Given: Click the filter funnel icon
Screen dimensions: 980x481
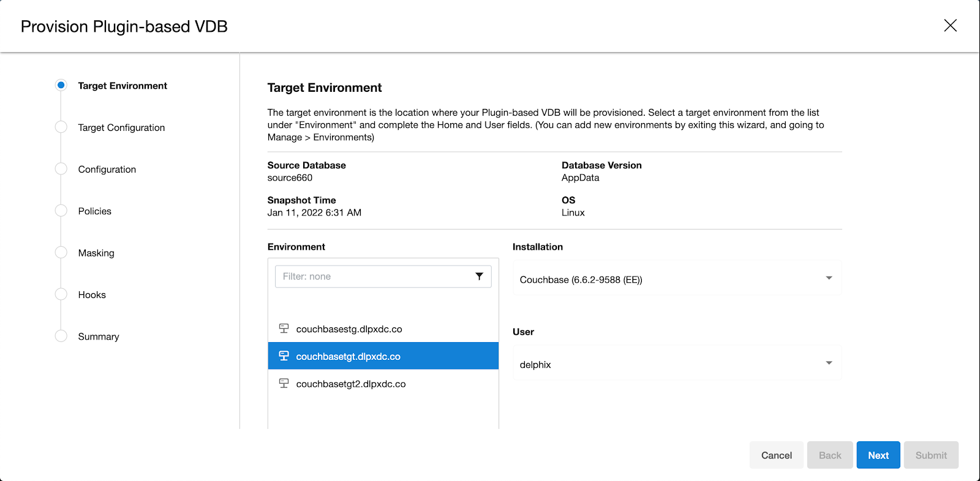Looking at the screenshot, I should click(479, 277).
